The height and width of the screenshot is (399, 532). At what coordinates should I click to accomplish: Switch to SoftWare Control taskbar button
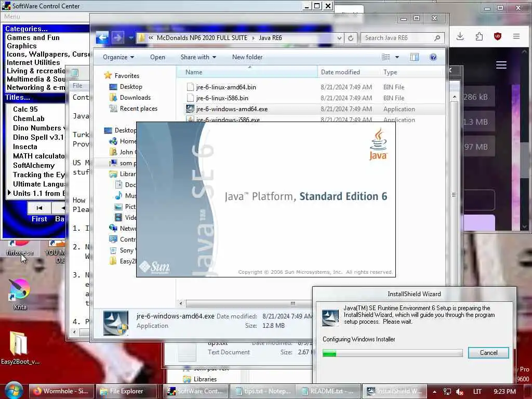click(196, 391)
